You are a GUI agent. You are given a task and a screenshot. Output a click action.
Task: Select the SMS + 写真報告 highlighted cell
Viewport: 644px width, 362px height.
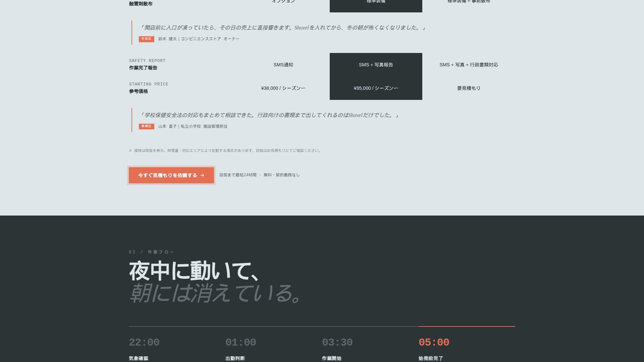376,65
